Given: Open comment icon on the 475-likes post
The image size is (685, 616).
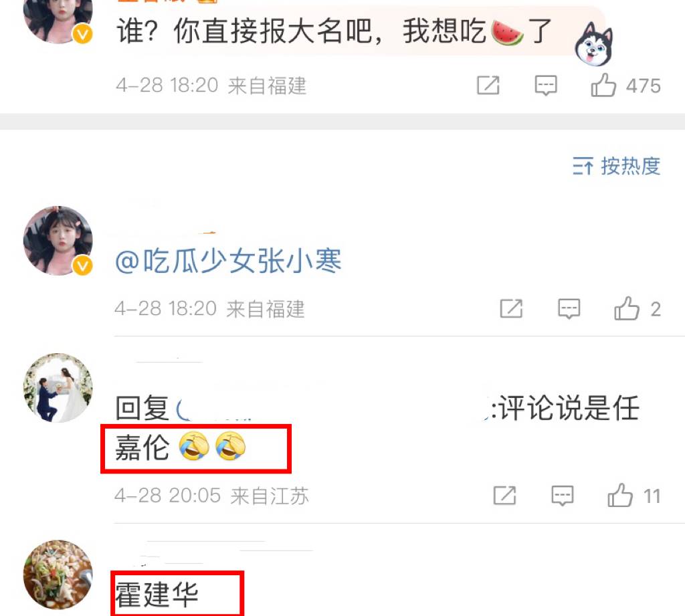Looking at the screenshot, I should click(x=546, y=85).
